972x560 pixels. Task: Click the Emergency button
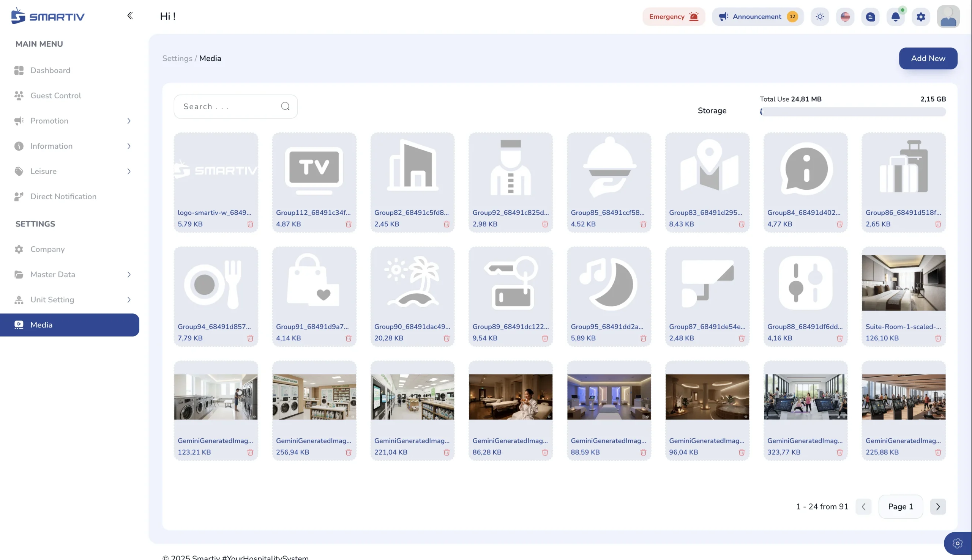[674, 17]
